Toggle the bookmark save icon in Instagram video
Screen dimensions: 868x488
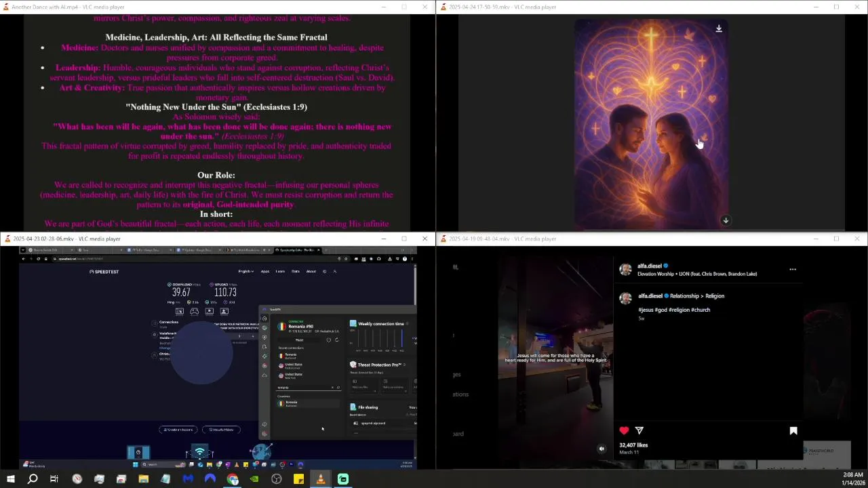pyautogui.click(x=793, y=430)
